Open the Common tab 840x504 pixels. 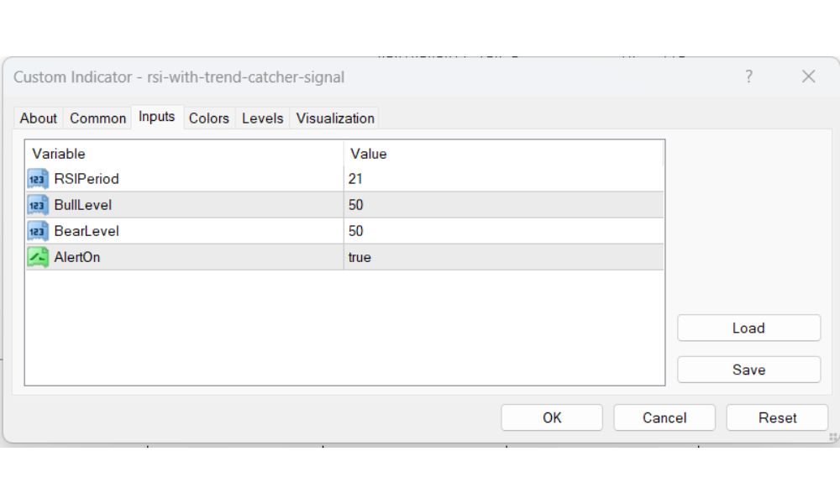coord(97,118)
